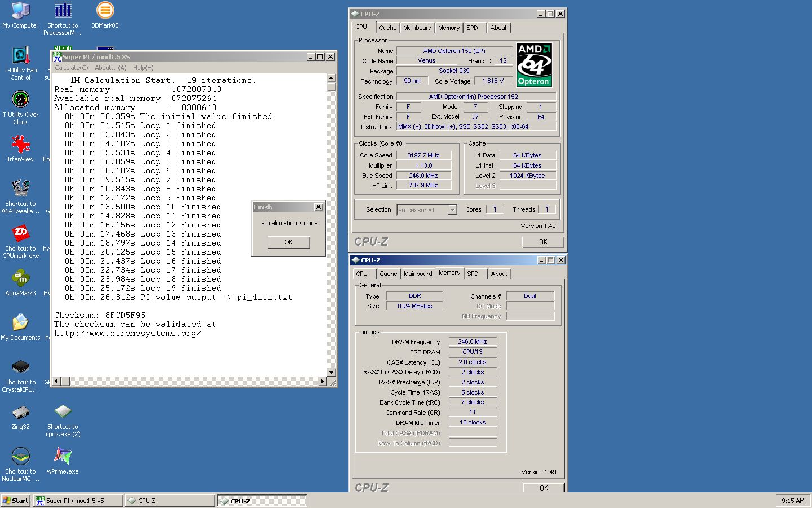Switch to Cache tab in top CPU-Z
The image size is (812, 508).
(x=387, y=28)
